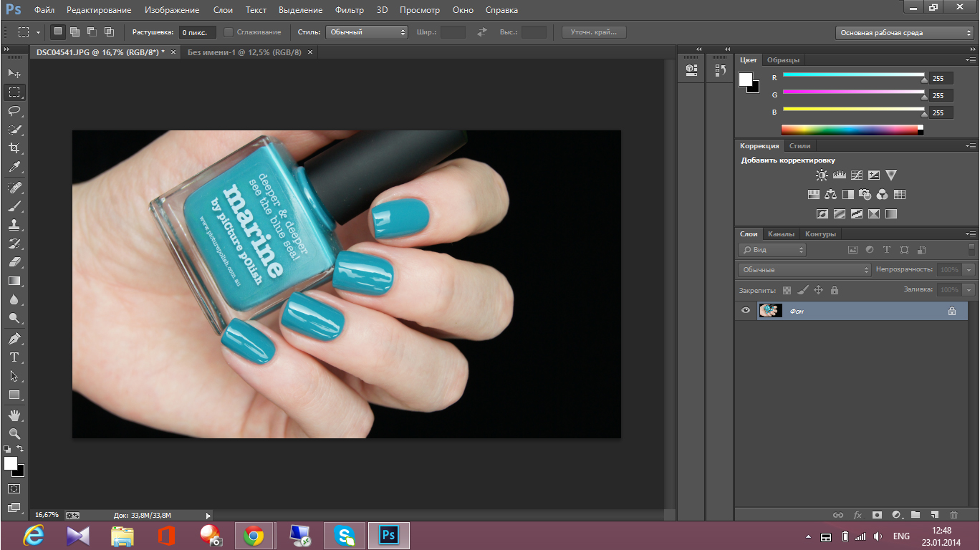
Task: Click the Уточн. край button
Action: (x=594, y=32)
